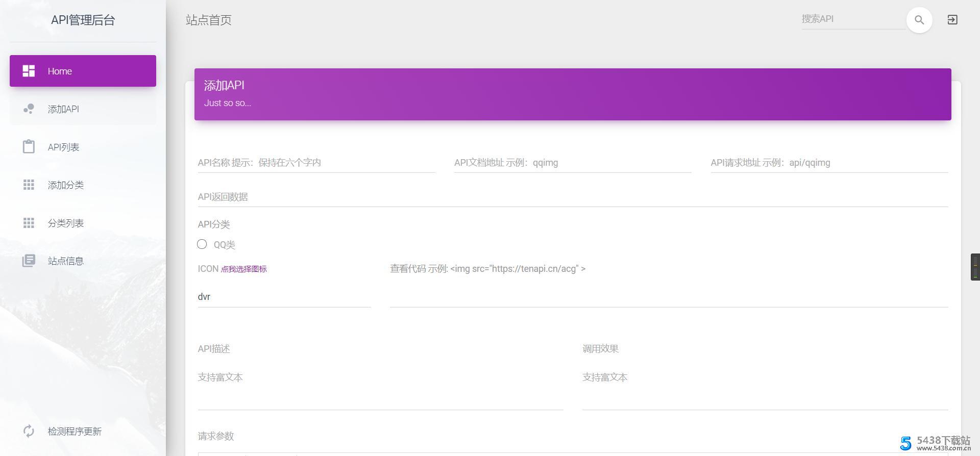980x456 pixels.
Task: Click the logout exit icon
Action: (x=952, y=20)
